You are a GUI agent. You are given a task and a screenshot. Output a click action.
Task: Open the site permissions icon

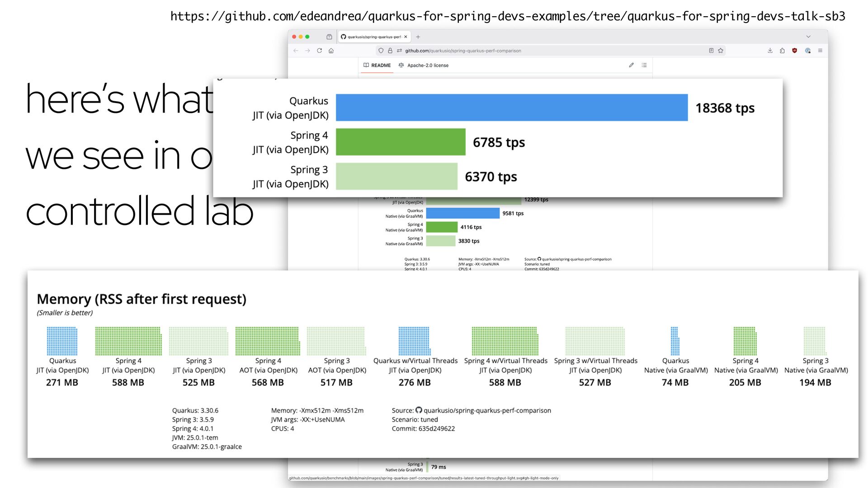[399, 51]
